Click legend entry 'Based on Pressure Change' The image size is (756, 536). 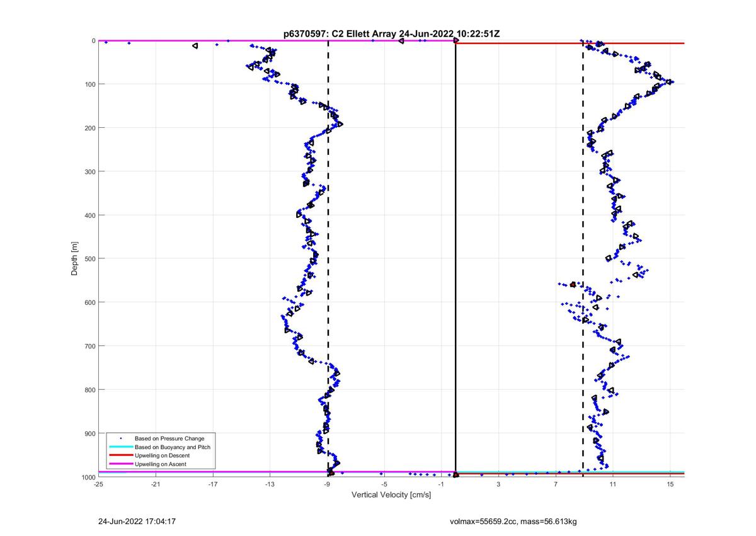pos(169,438)
